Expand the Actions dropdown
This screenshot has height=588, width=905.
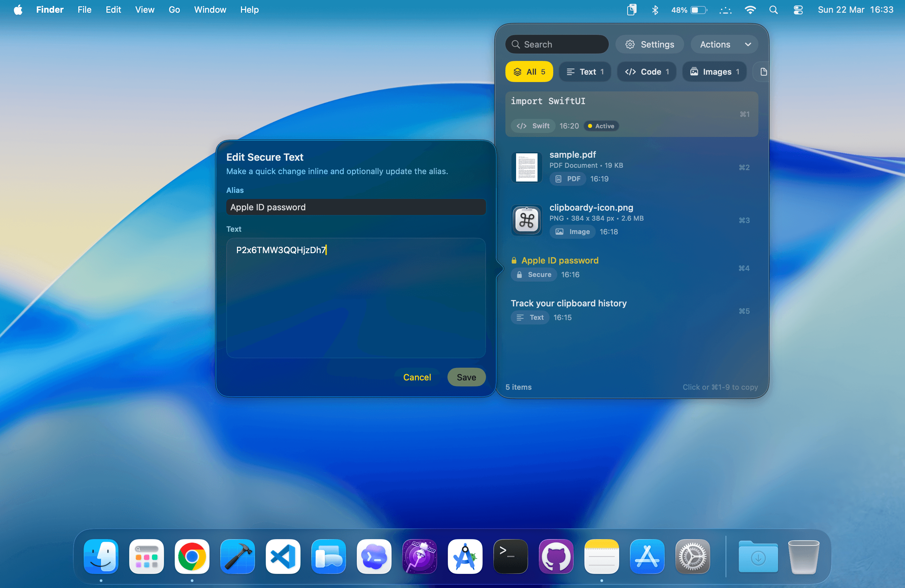pos(724,44)
